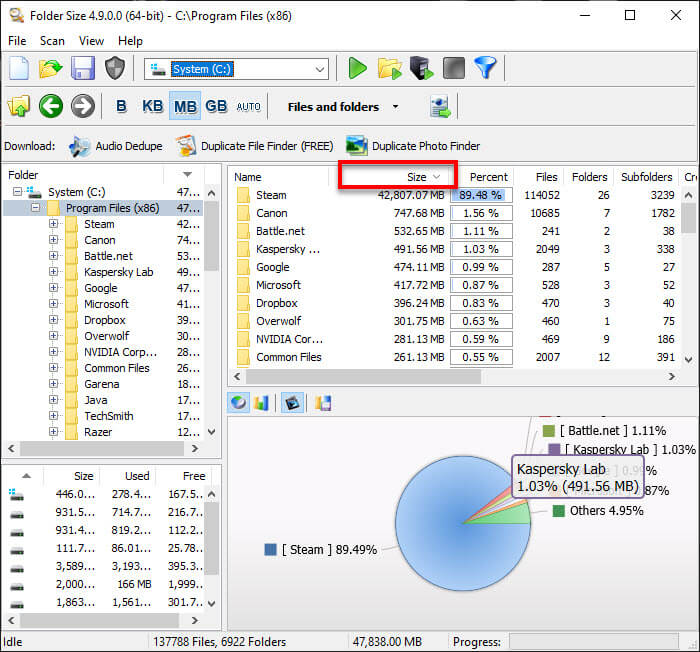The height and width of the screenshot is (652, 700).
Task: Start scan with green play button
Action: [x=357, y=69]
